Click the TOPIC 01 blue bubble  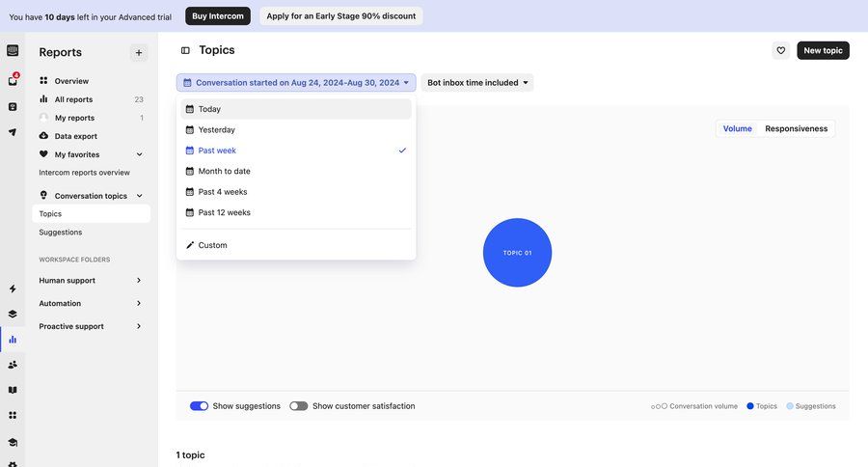[x=517, y=253]
